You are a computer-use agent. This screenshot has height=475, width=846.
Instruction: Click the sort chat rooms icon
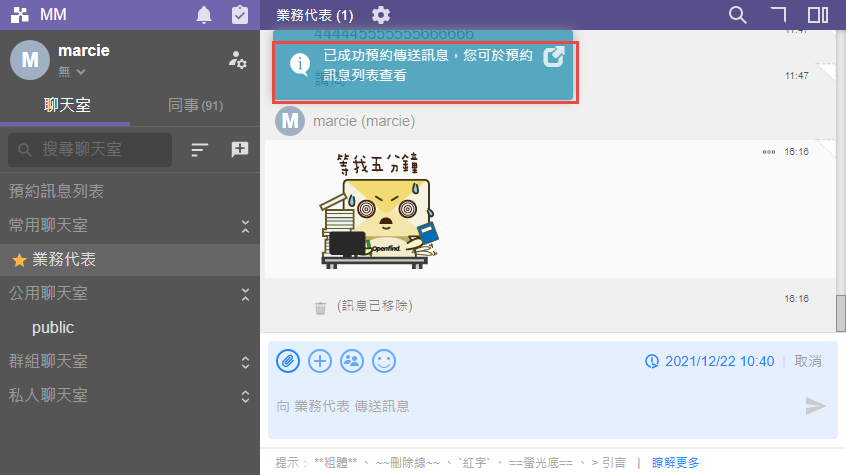[199, 150]
